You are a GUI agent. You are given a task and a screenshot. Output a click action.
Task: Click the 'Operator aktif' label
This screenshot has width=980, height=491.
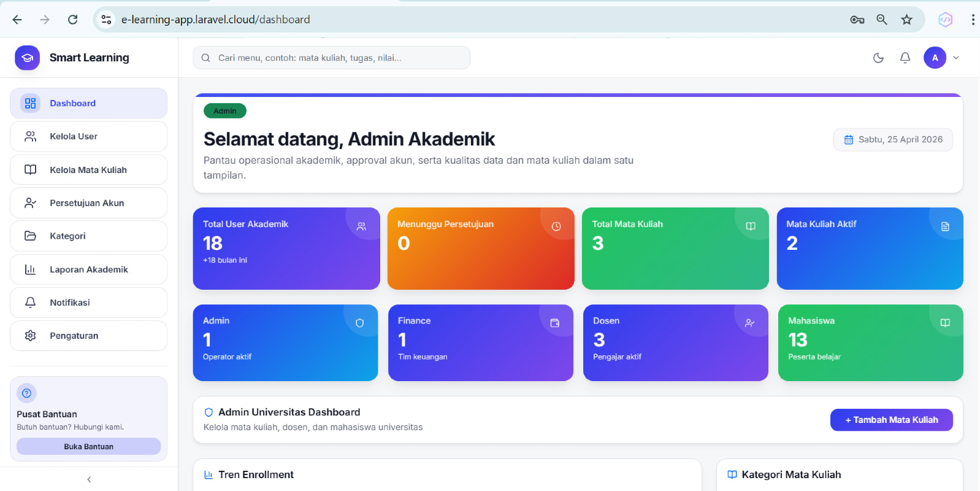coord(227,357)
